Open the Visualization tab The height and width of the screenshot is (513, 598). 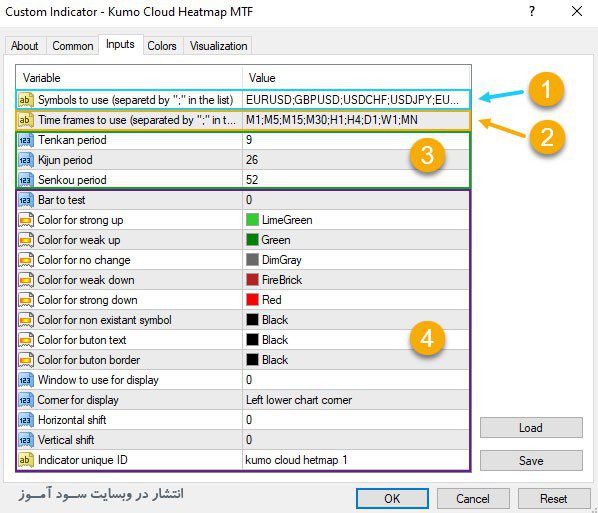click(218, 46)
